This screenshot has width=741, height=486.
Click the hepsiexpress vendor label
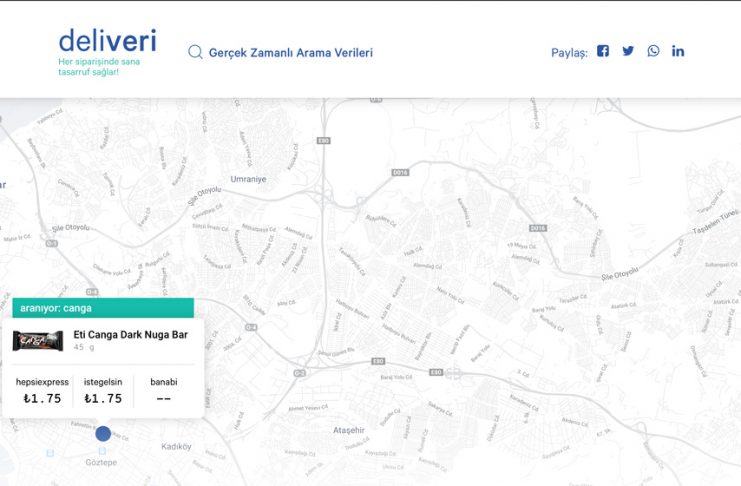point(42,382)
